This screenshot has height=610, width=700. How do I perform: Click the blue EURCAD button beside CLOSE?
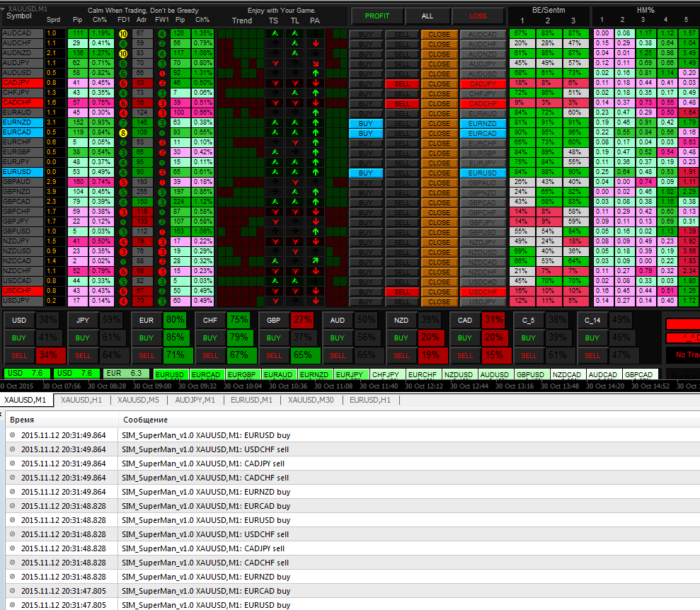(483, 134)
